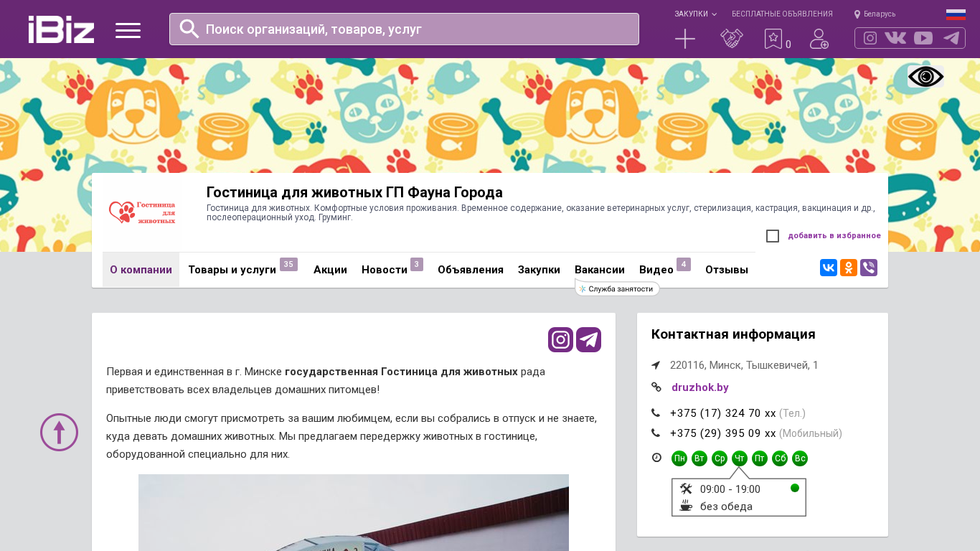The width and height of the screenshot is (980, 551).
Task: Open the Товары и услуги tab
Action: click(x=232, y=270)
